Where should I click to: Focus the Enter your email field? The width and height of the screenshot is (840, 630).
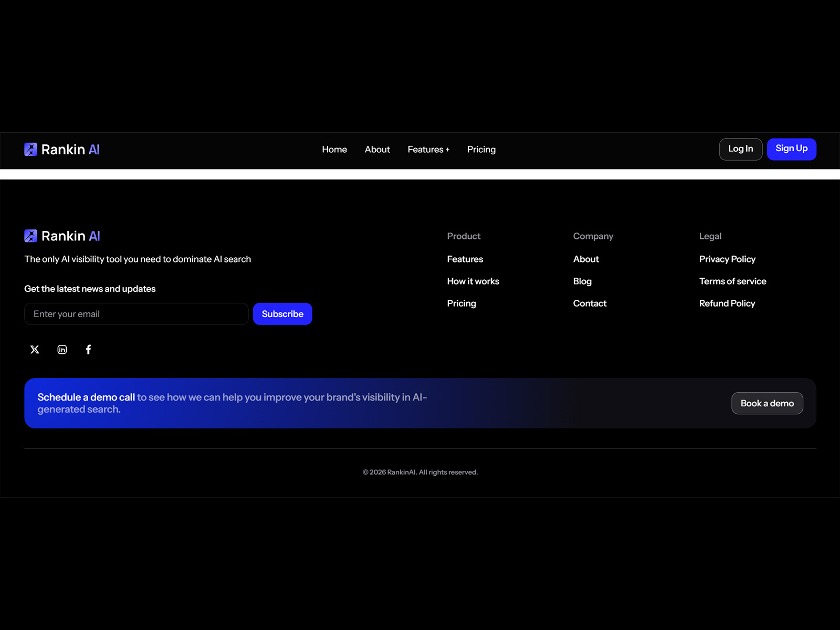click(x=136, y=314)
